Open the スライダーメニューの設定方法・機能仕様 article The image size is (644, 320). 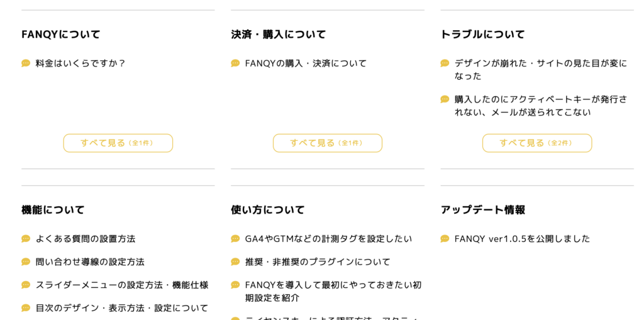122,285
